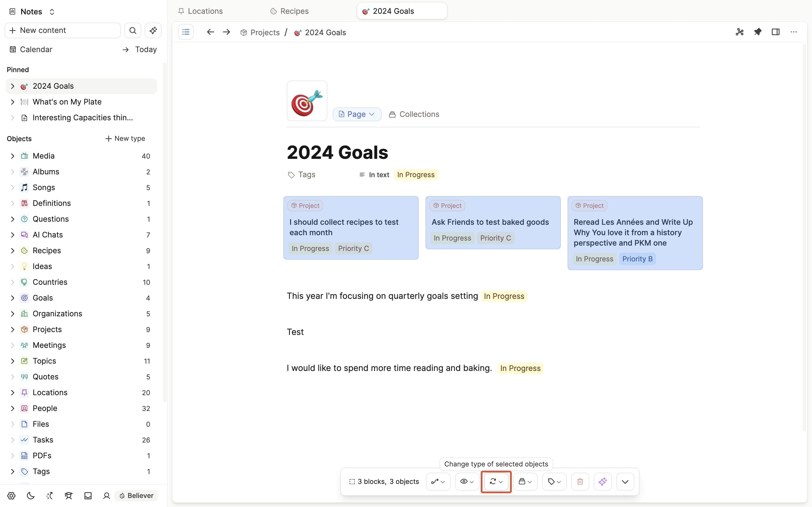
Task: Open the graduation cap learning icon
Action: click(x=69, y=496)
